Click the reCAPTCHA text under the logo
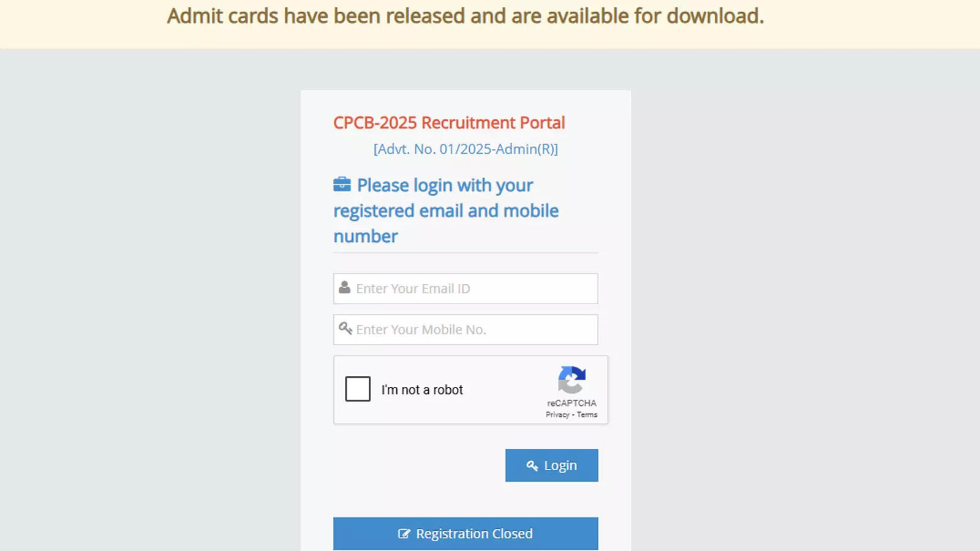This screenshot has height=551, width=980. 571,403
